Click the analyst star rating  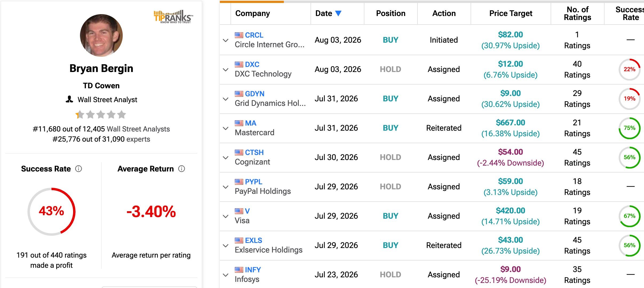click(x=101, y=115)
